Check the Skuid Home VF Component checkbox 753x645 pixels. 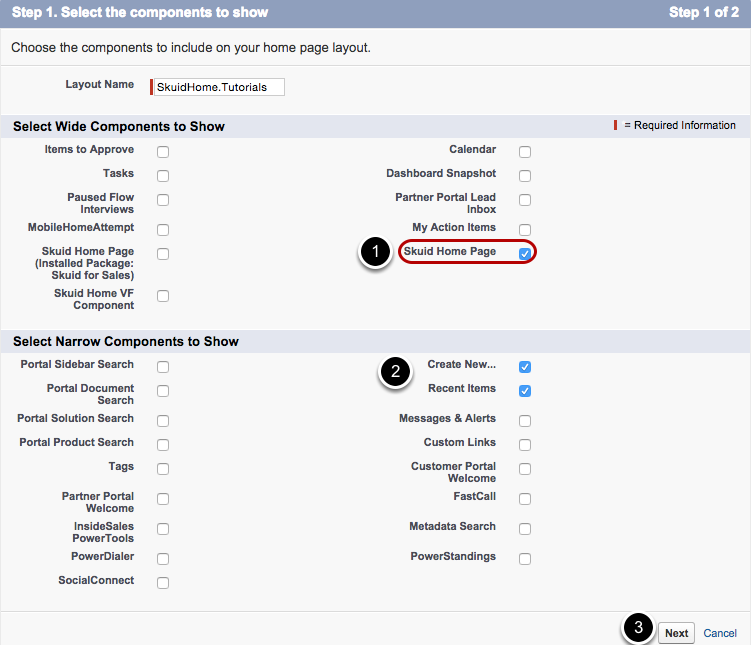[x=163, y=296]
